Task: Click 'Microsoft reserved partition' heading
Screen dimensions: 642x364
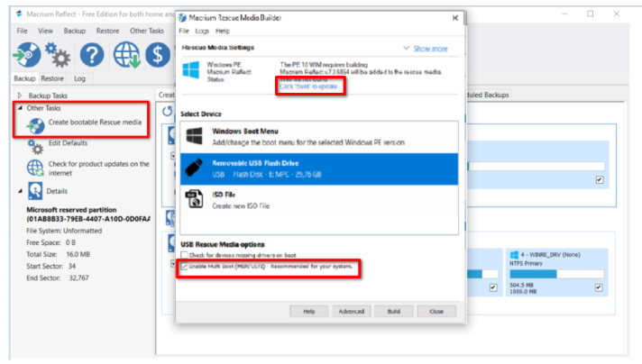Action: pos(71,209)
